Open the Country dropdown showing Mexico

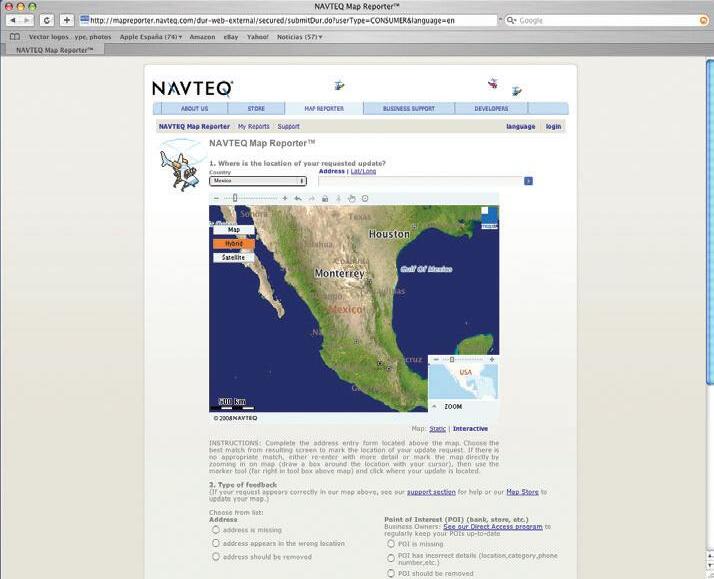[x=258, y=181]
